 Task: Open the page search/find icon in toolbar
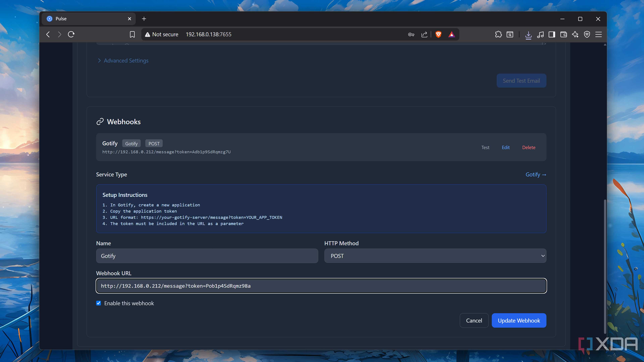point(510,35)
